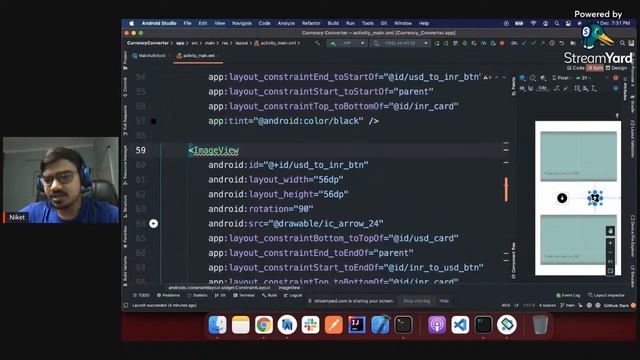640x360 pixels.
Task: Open the target device selector dropdown
Action: (x=400, y=43)
